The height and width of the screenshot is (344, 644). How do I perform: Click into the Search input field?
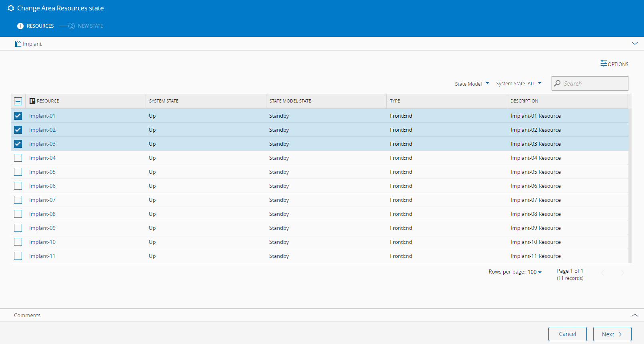tap(594, 83)
